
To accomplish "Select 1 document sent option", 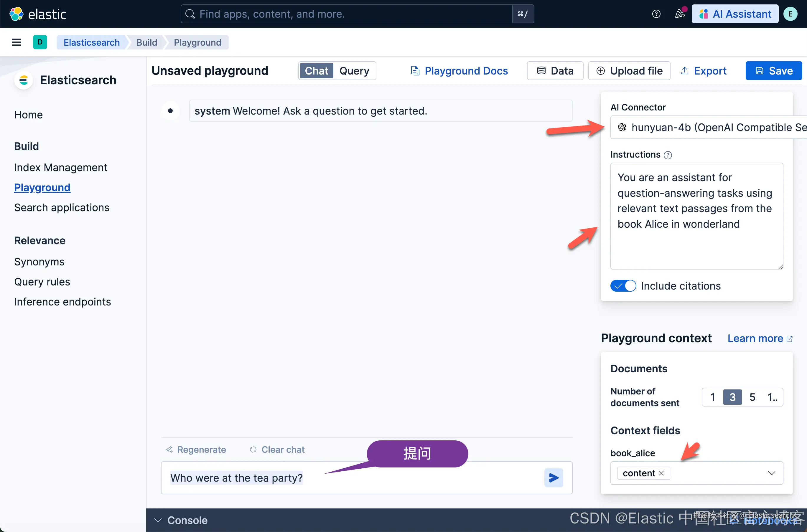I will (712, 397).
